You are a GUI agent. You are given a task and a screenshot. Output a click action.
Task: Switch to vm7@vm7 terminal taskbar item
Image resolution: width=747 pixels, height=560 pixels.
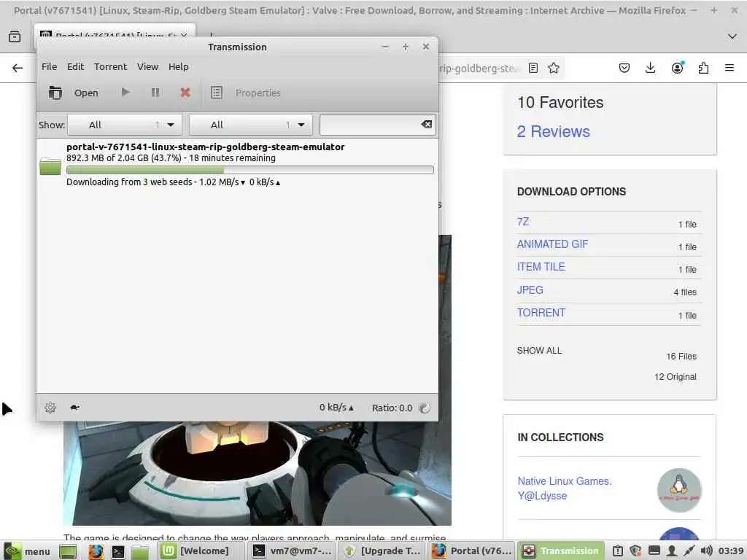pos(292,551)
